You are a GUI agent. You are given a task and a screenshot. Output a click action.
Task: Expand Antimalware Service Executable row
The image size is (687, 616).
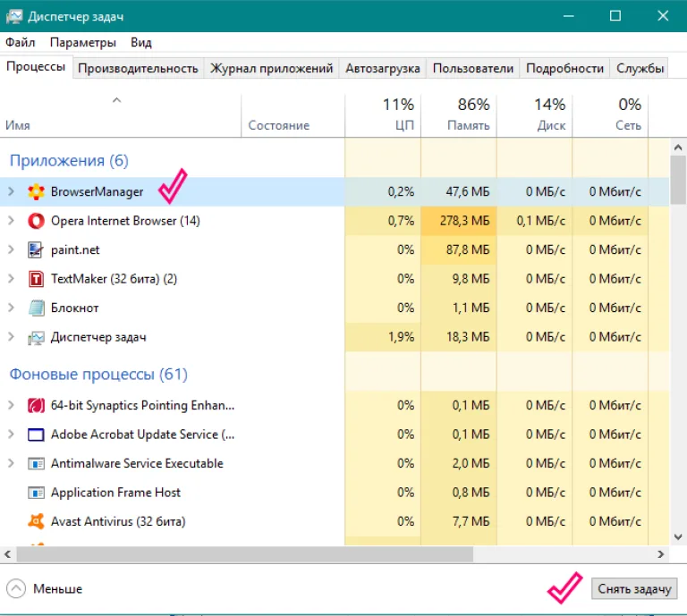point(12,463)
